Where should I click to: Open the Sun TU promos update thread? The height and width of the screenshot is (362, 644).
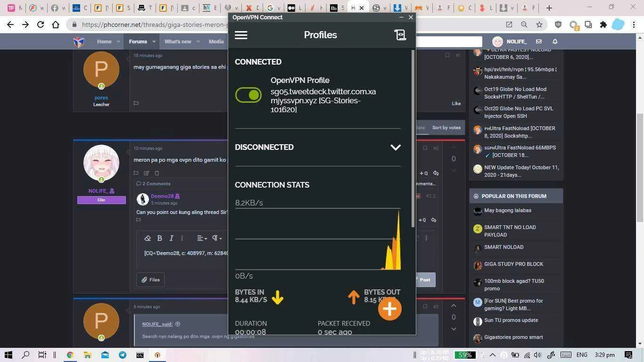tap(511, 320)
